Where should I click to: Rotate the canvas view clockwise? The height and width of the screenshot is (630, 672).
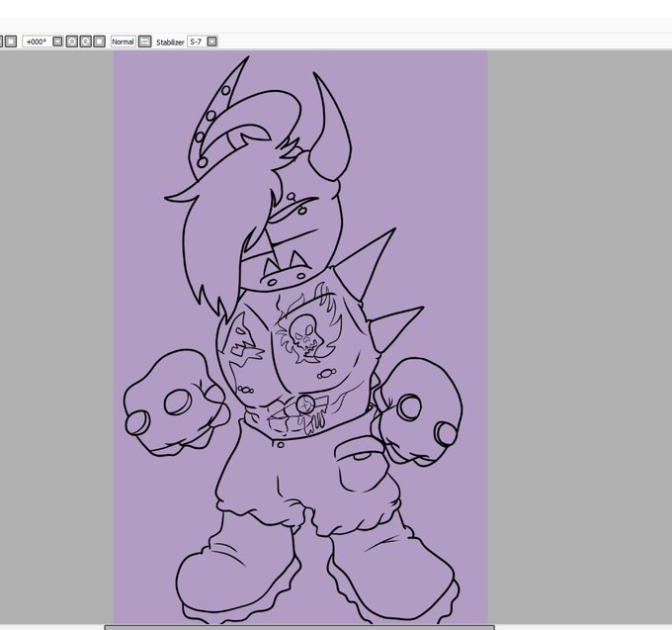pos(86,42)
